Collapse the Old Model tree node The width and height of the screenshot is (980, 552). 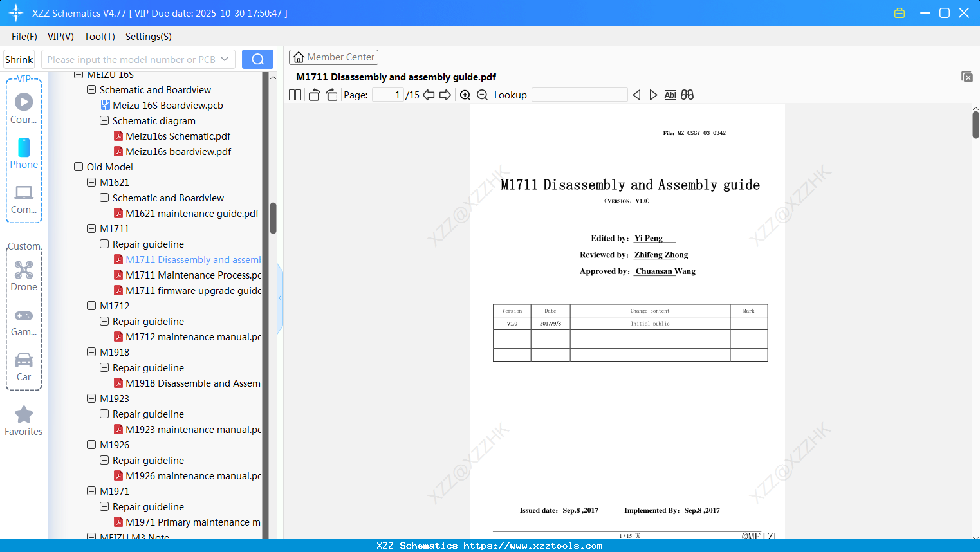79,167
